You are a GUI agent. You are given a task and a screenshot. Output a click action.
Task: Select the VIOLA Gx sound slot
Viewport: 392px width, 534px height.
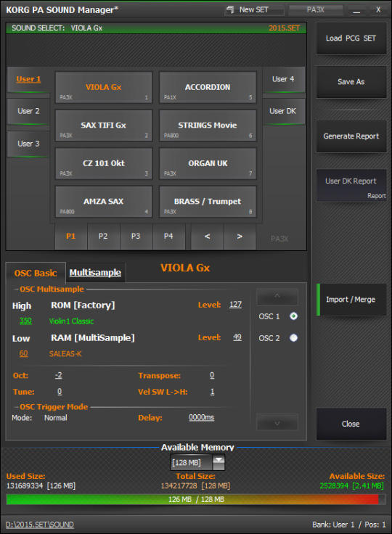click(104, 88)
